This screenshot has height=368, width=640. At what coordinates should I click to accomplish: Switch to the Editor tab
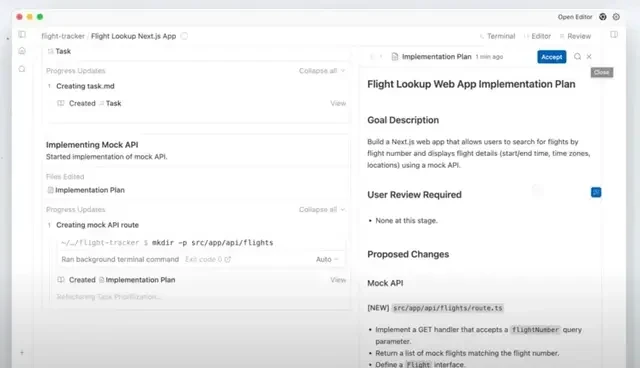pyautogui.click(x=537, y=36)
